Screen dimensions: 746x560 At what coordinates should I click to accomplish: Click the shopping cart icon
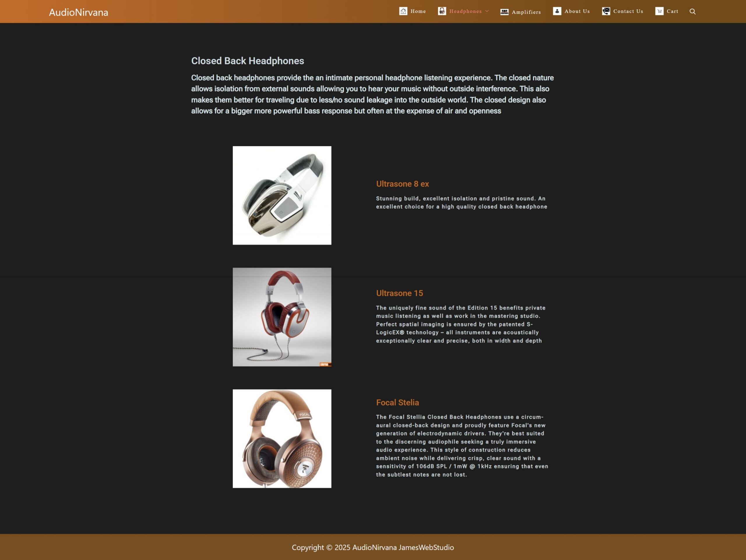pos(659,11)
